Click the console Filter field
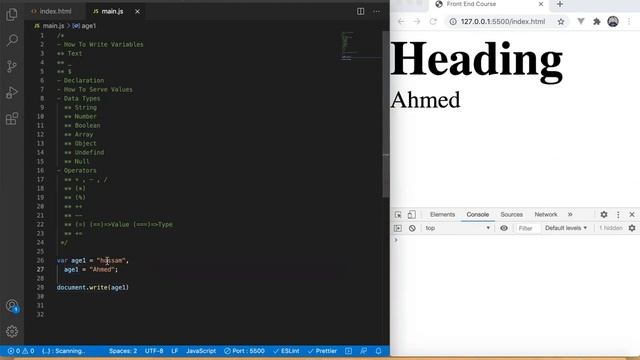 [527, 228]
